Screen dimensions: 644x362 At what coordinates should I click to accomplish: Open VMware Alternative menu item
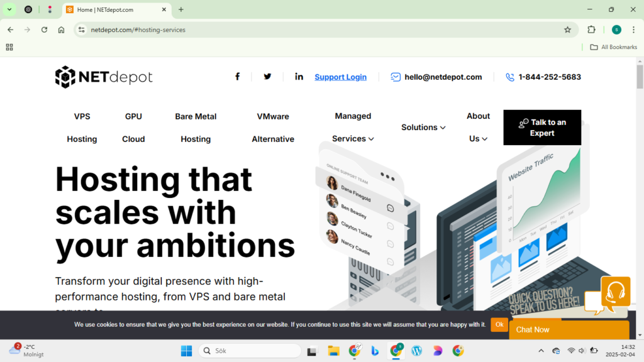click(273, 128)
